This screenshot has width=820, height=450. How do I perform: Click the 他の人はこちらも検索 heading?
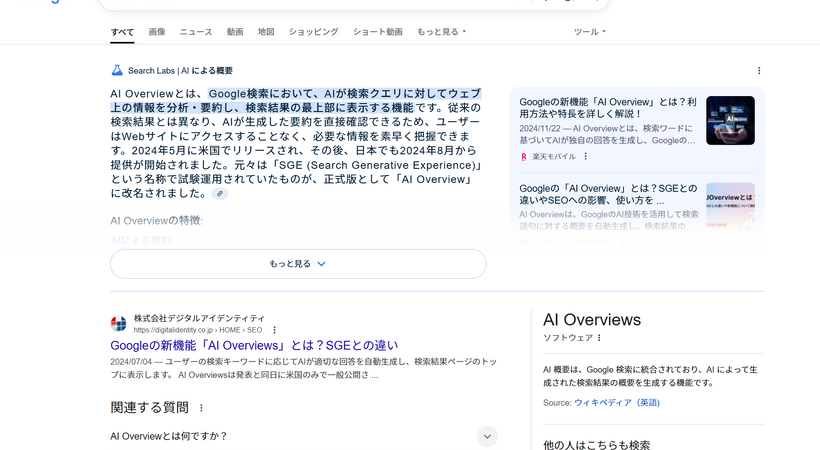(x=596, y=445)
